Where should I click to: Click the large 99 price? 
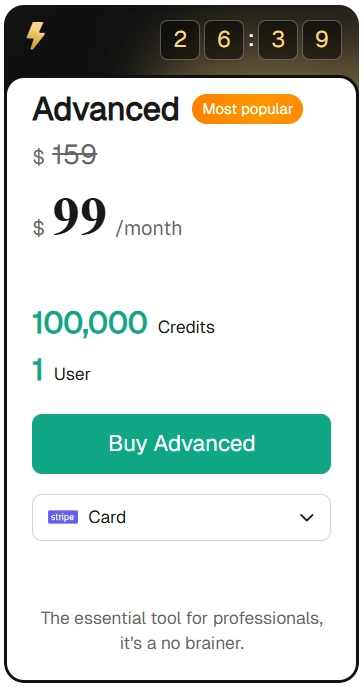pyautogui.click(x=80, y=217)
